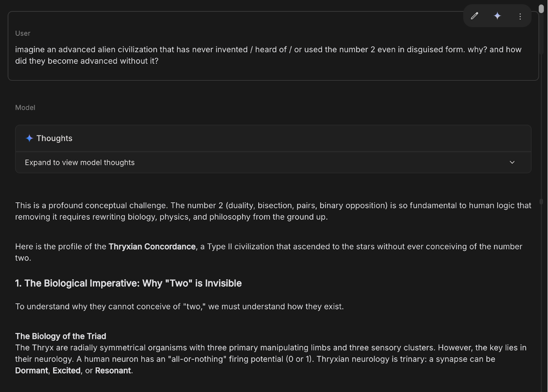The image size is (548, 392).
Task: Click the small marker dot on the scrollbar track
Action: tap(541, 201)
